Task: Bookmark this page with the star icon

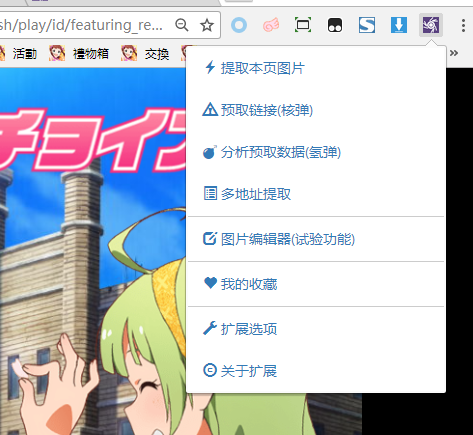Action: [207, 25]
